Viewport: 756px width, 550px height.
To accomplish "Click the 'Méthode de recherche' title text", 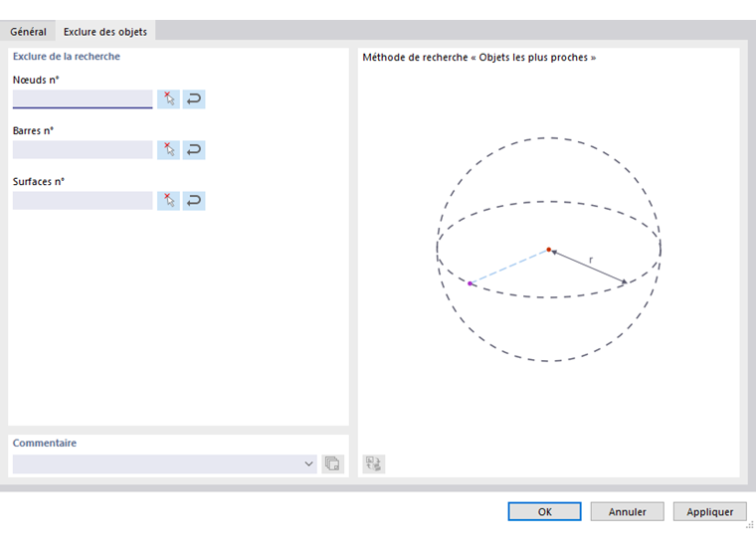I will tap(479, 58).
